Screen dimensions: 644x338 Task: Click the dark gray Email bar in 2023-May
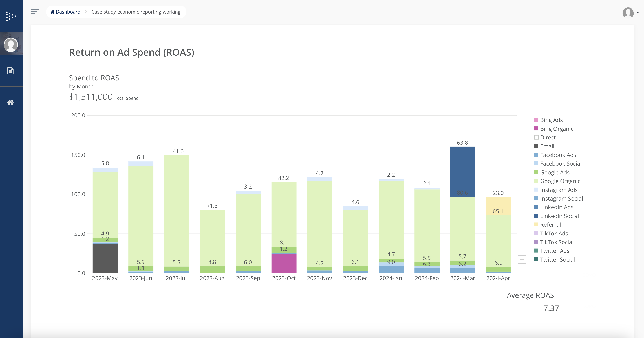click(105, 259)
